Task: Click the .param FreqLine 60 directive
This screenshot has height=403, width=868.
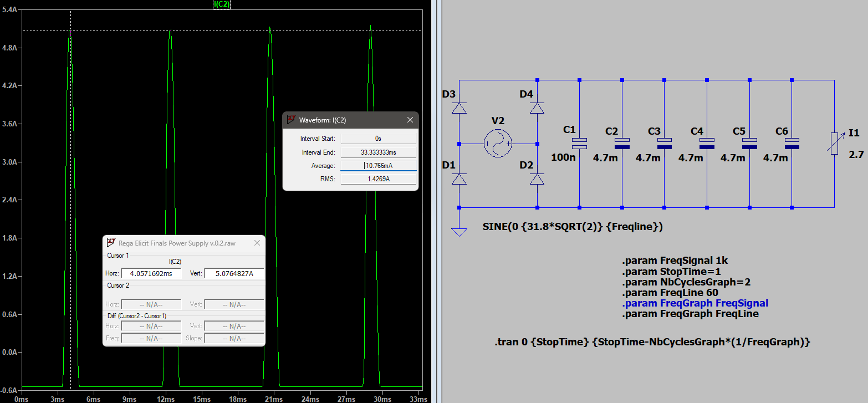Action: pos(670,292)
